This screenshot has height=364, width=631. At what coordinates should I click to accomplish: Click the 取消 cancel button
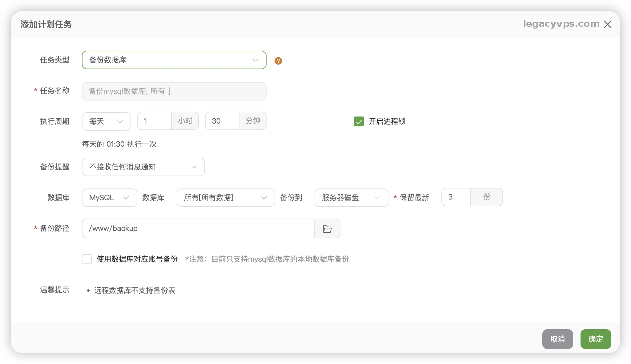point(557,339)
